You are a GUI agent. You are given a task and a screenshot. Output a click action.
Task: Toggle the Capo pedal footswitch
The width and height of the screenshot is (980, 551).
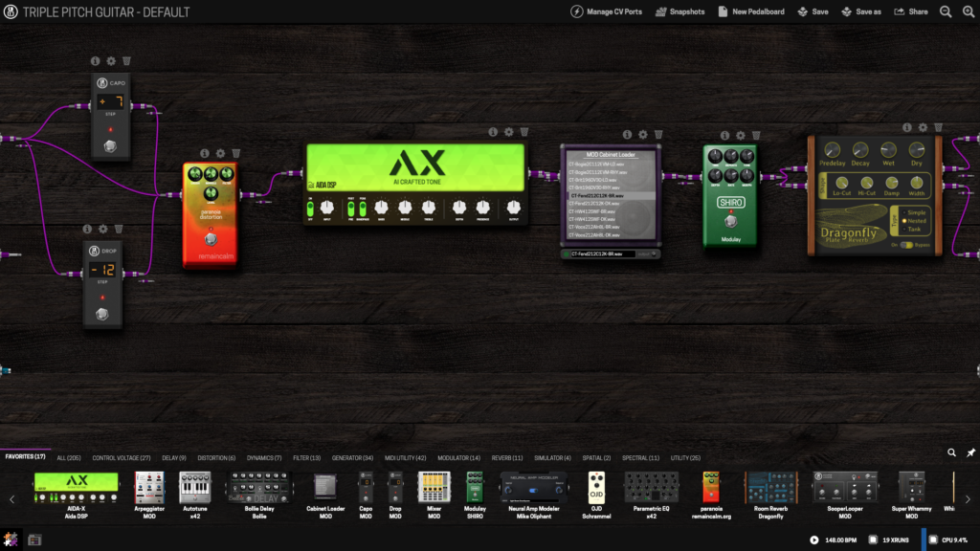pos(111,146)
